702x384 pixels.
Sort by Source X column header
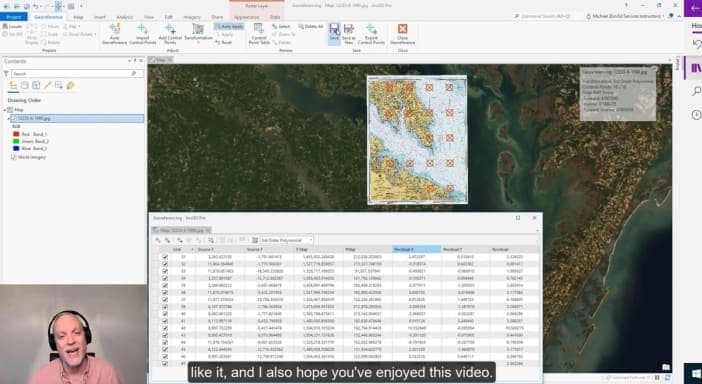point(220,249)
